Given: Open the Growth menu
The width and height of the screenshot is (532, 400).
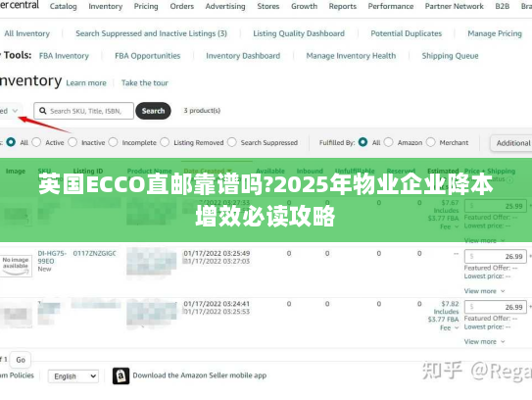Looking at the screenshot, I should click(x=304, y=7).
